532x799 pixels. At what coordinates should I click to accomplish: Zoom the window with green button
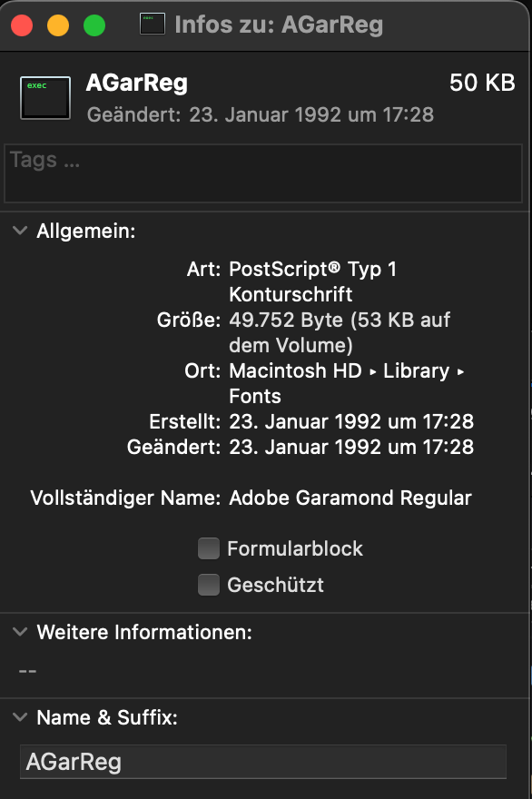coord(94,25)
